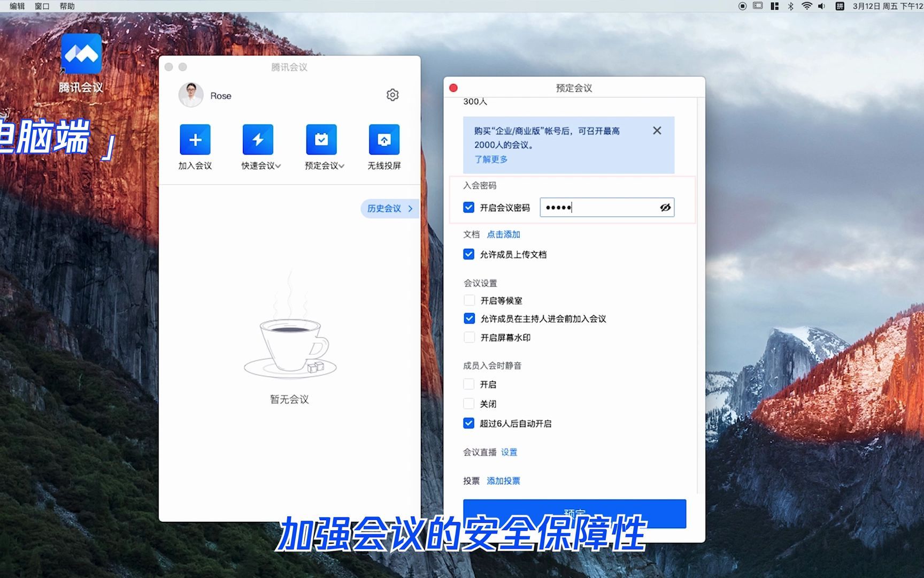The height and width of the screenshot is (578, 924).
Task: Click the Join Meeting plus icon
Action: 195,140
